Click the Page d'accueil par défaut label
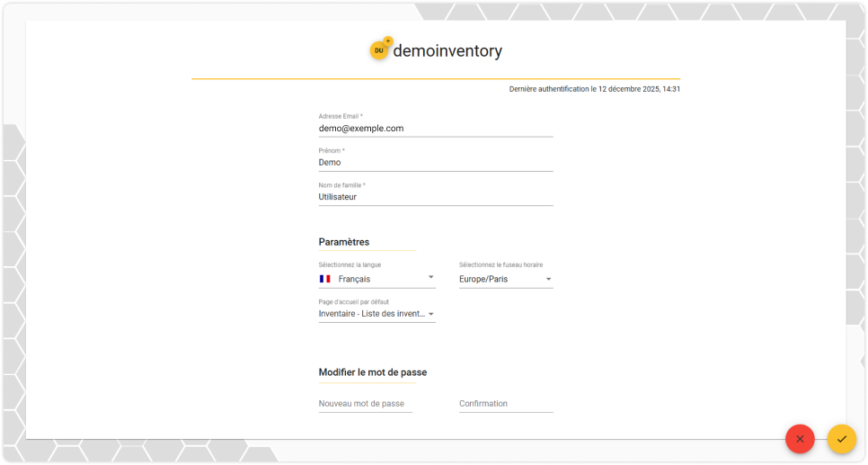This screenshot has width=868, height=465. coord(354,302)
